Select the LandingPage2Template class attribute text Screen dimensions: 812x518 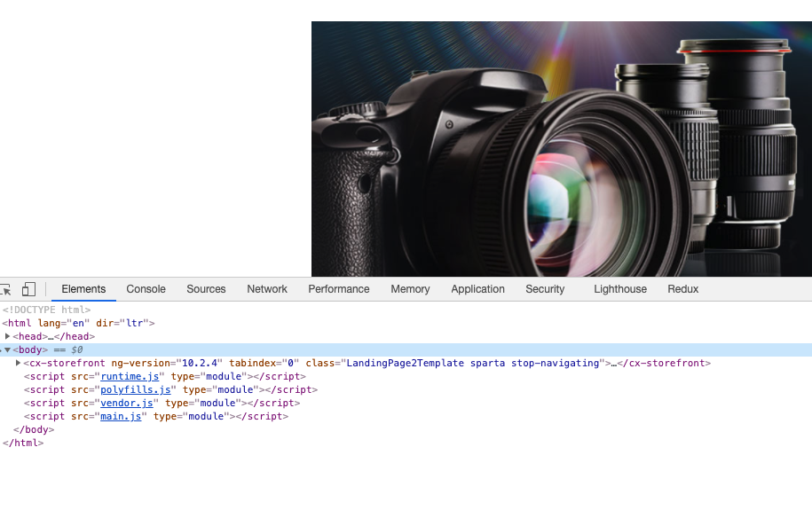405,364
